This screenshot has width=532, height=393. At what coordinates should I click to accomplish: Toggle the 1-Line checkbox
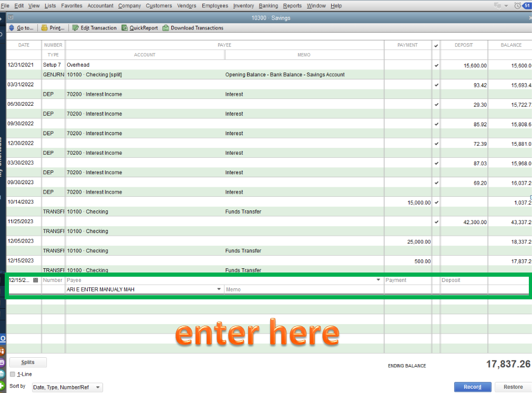13,374
